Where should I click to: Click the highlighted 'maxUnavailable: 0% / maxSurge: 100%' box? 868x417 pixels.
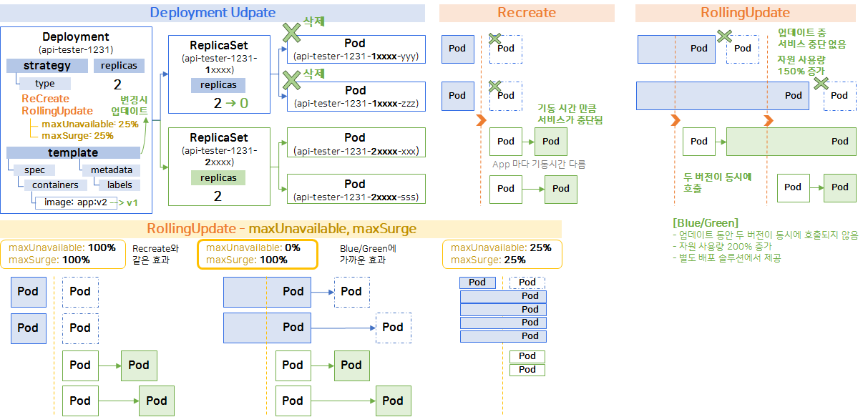pyautogui.click(x=257, y=254)
